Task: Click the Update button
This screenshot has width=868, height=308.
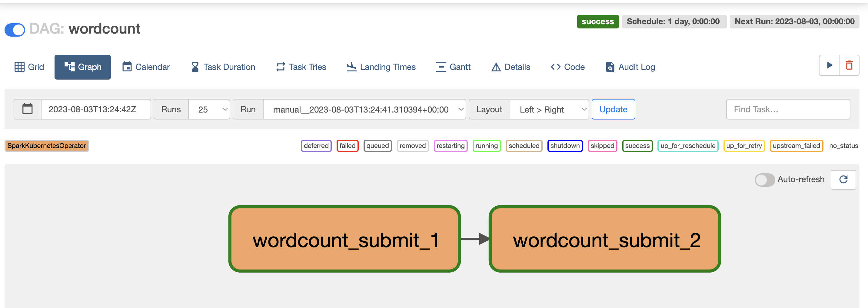Action: click(613, 110)
